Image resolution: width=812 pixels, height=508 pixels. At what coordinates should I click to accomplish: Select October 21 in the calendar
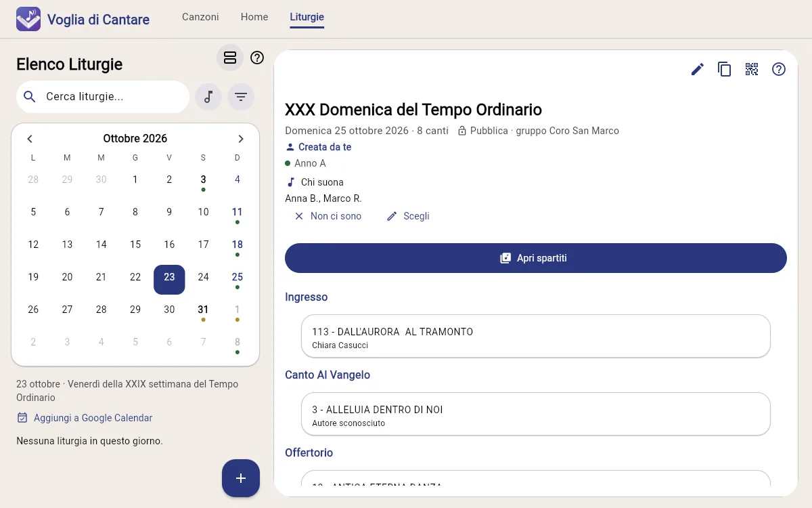(101, 277)
